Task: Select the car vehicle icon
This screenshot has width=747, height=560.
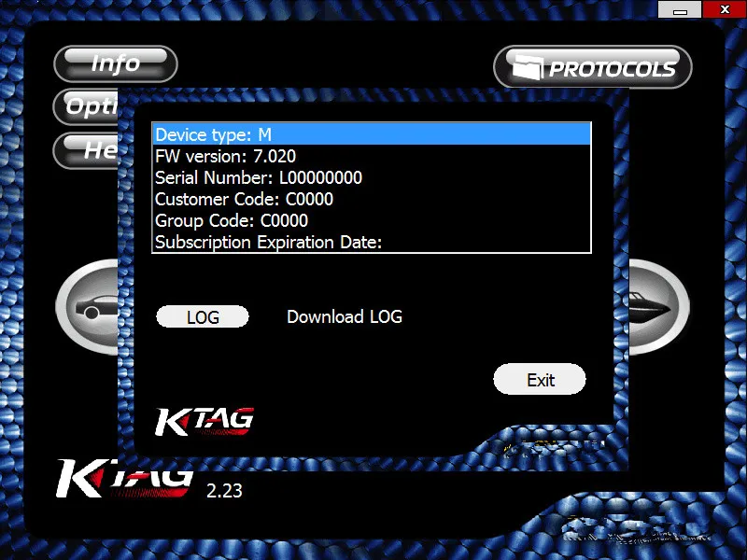Action: [x=87, y=307]
